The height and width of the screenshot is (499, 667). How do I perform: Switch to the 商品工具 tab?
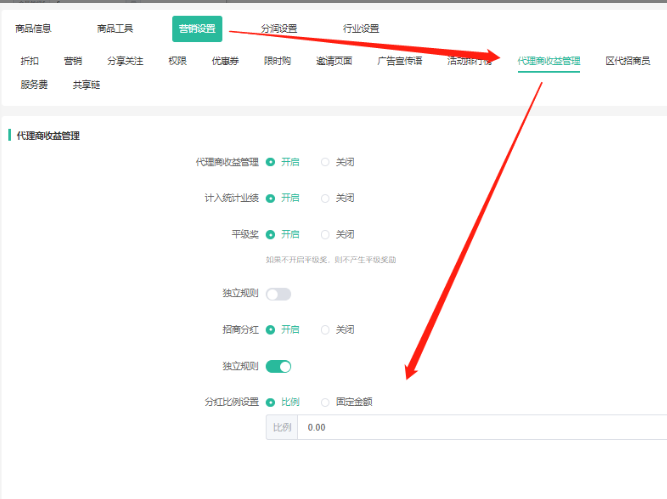[x=115, y=29]
